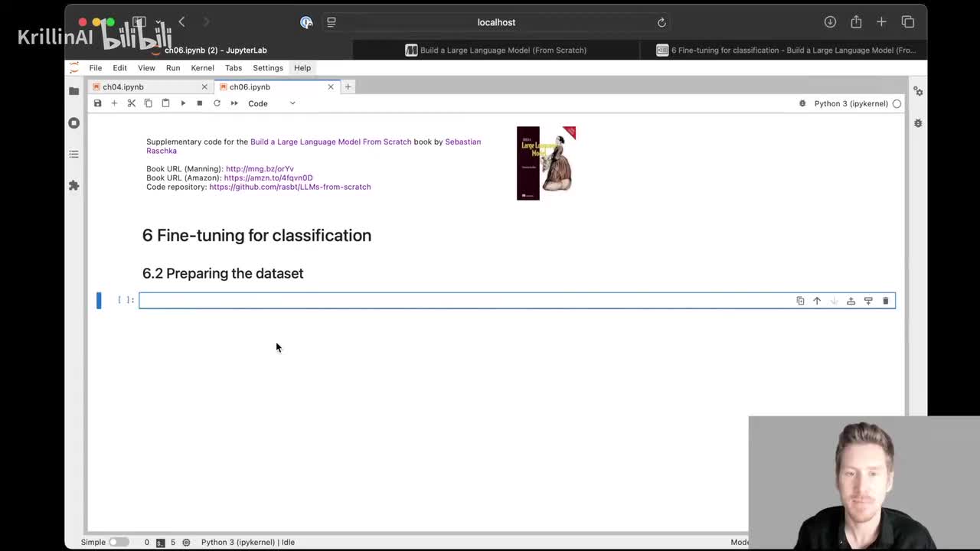Open the property inspector in right sidebar
The height and width of the screenshot is (551, 980).
coord(918,91)
